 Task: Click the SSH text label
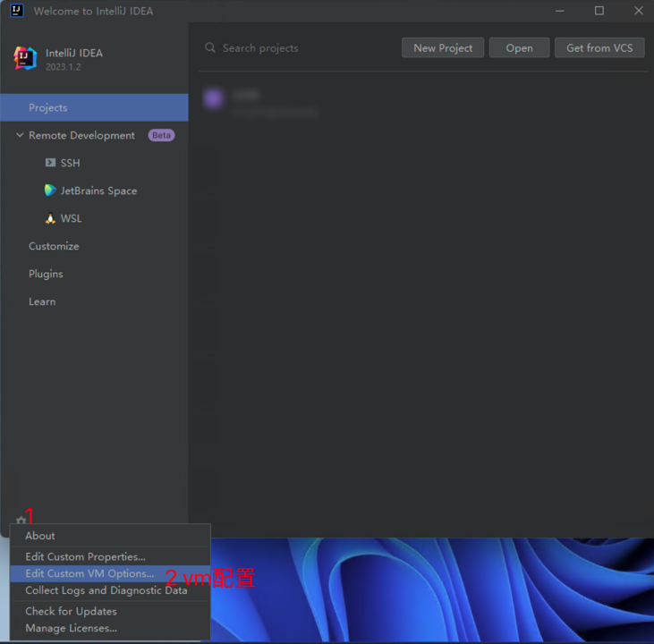(x=70, y=163)
